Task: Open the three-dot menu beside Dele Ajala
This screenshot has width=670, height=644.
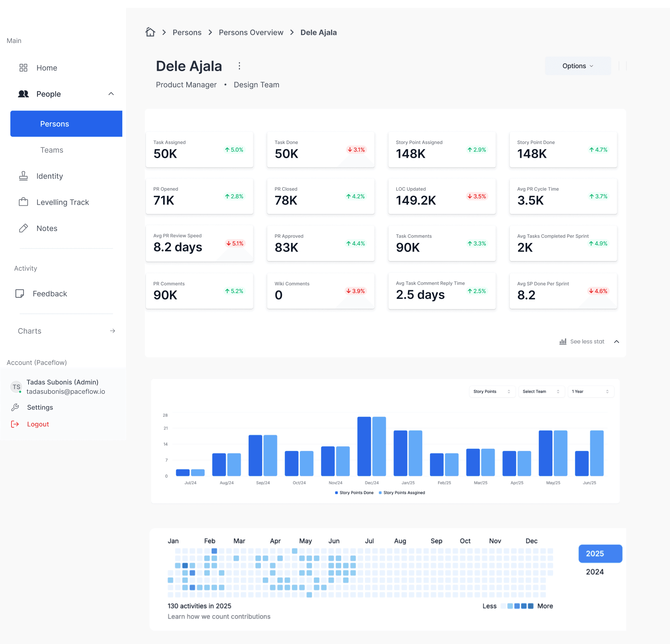Action: (239, 66)
